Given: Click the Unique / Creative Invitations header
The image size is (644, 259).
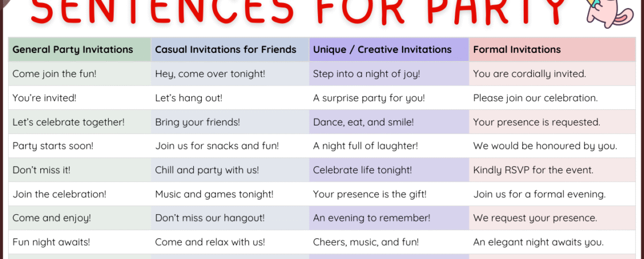Looking at the screenshot, I should [x=382, y=49].
